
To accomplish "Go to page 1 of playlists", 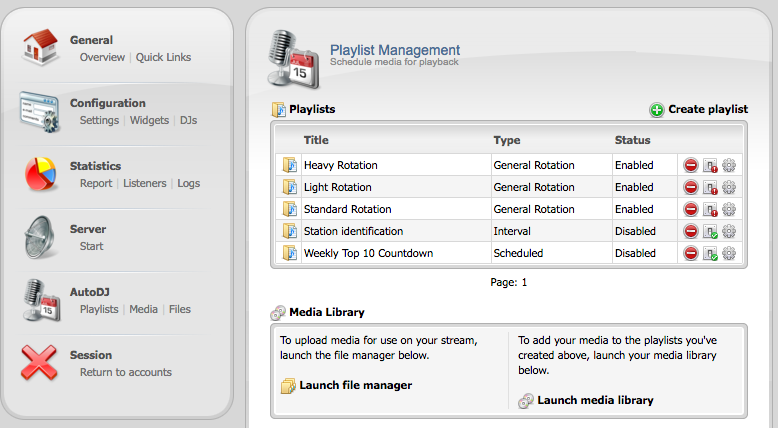I will pyautogui.click(x=523, y=282).
